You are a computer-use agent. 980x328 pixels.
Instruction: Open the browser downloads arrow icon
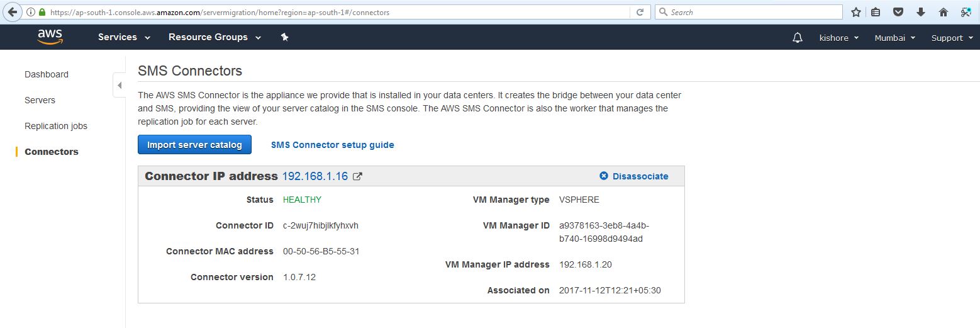[x=921, y=12]
